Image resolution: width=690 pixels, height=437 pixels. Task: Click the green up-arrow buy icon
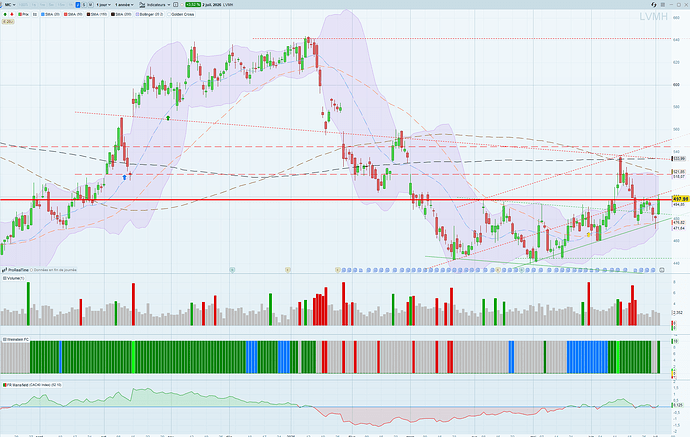coord(5,15)
